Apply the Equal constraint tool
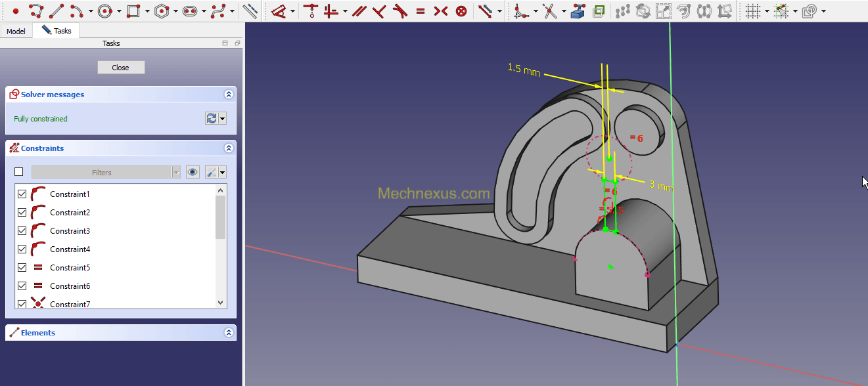This screenshot has height=386, width=868. coord(421,11)
